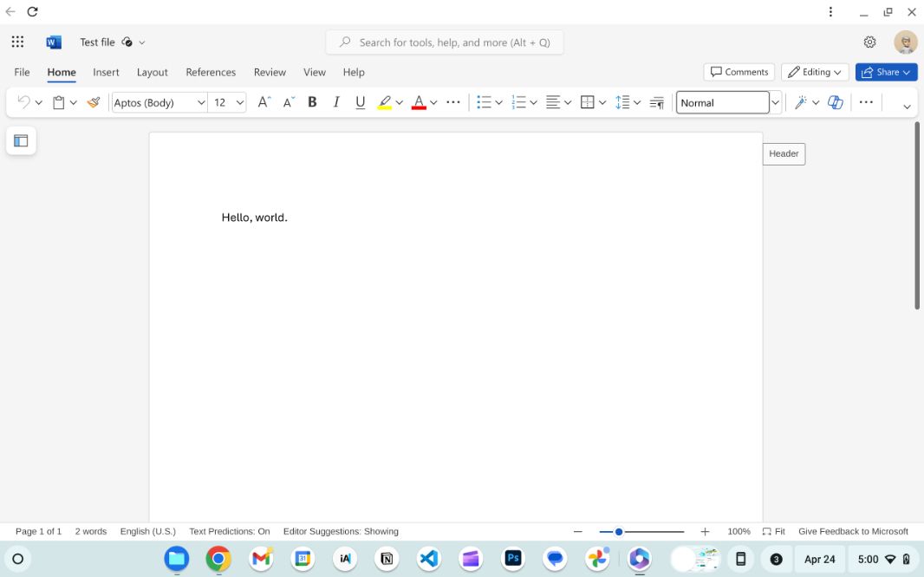Switch to the Insert tab

click(106, 72)
